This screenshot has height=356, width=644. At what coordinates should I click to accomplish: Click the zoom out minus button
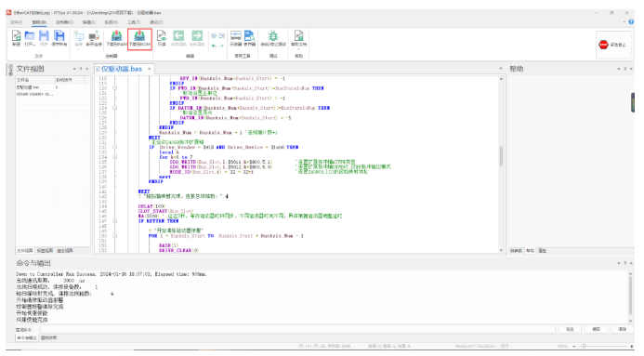click(x=574, y=346)
